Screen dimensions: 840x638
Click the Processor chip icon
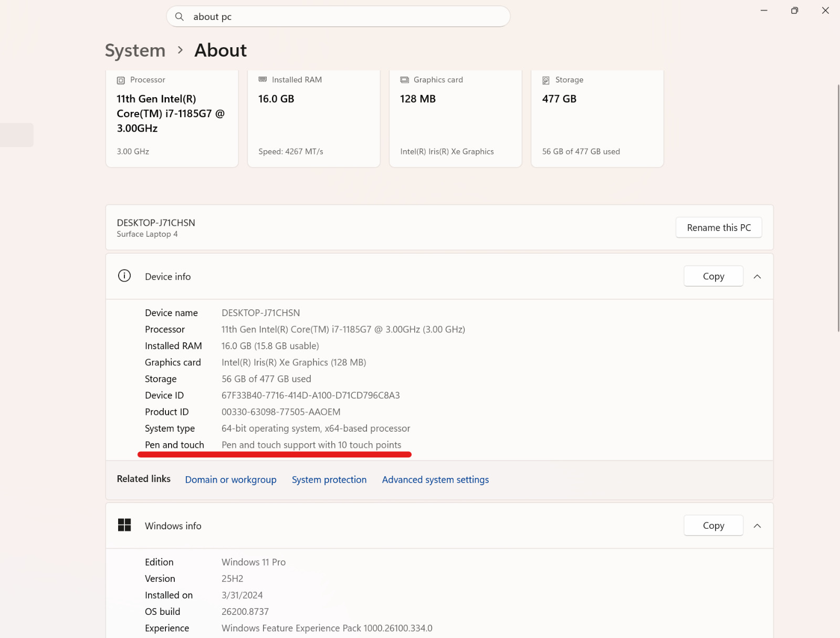tap(121, 80)
